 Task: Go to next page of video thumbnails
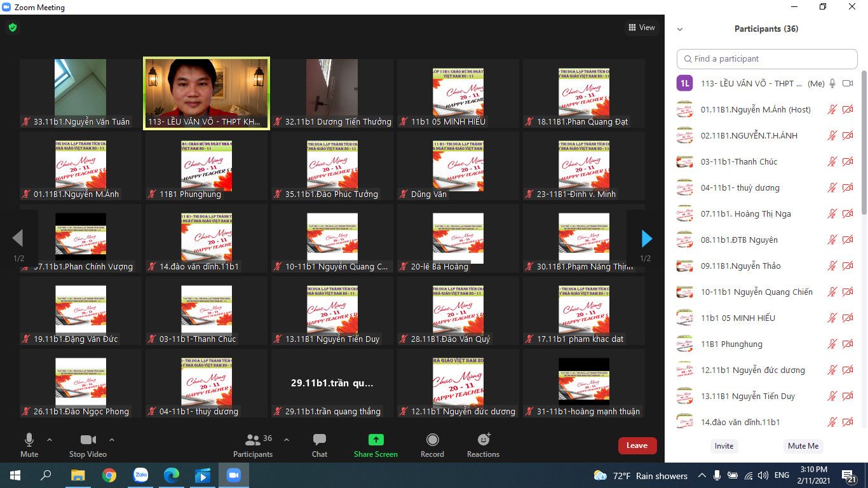(x=646, y=238)
